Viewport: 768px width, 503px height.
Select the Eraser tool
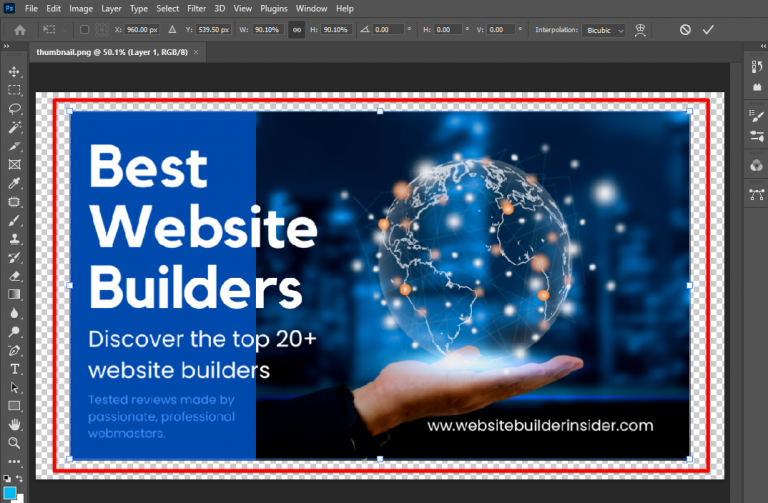pos(14,276)
